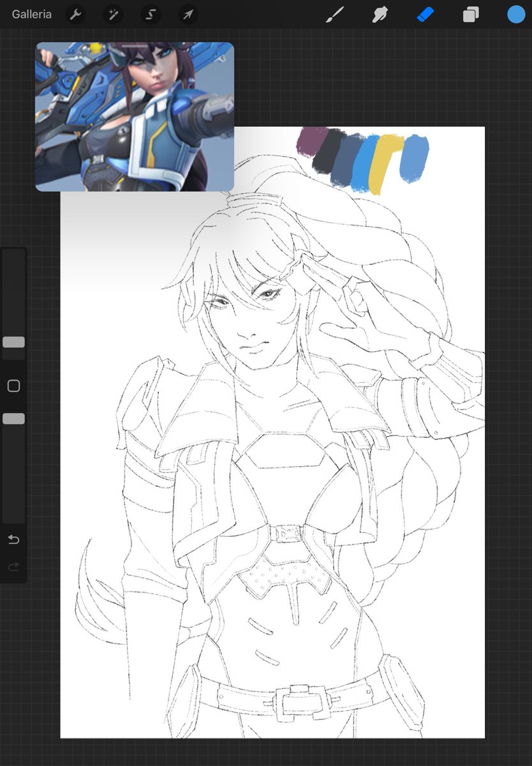Redo the last undone action

click(13, 567)
